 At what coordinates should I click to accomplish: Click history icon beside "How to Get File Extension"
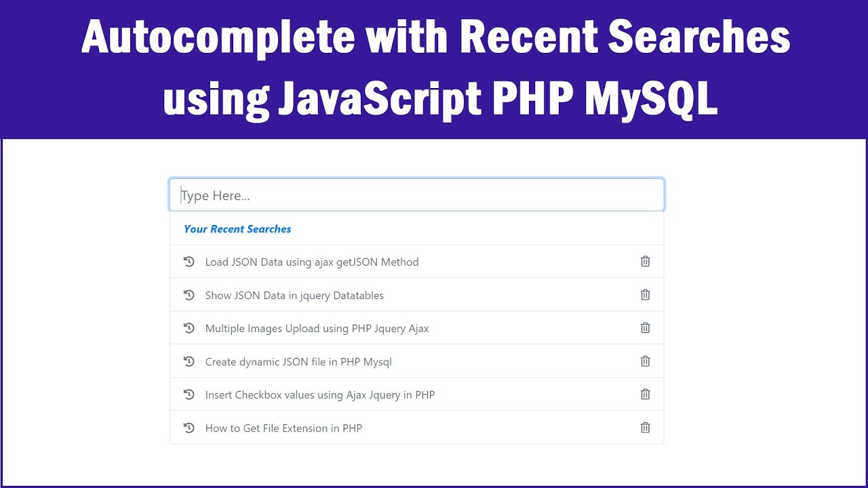click(189, 428)
